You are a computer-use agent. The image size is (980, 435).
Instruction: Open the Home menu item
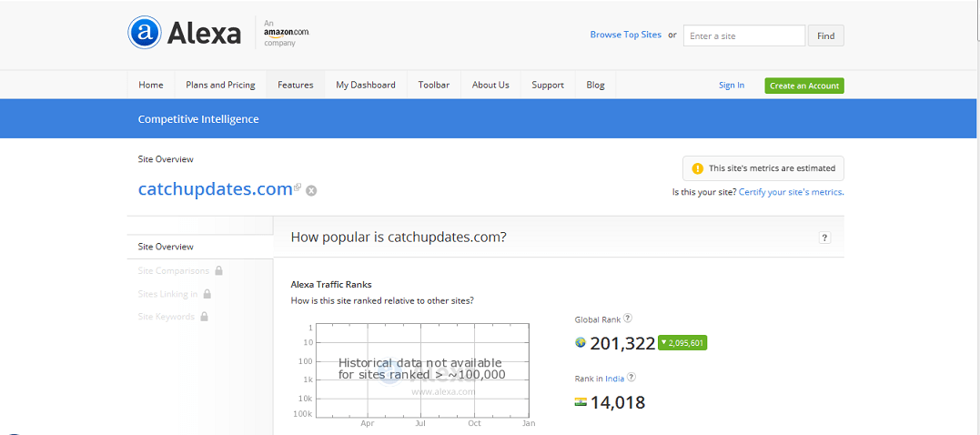pos(151,85)
